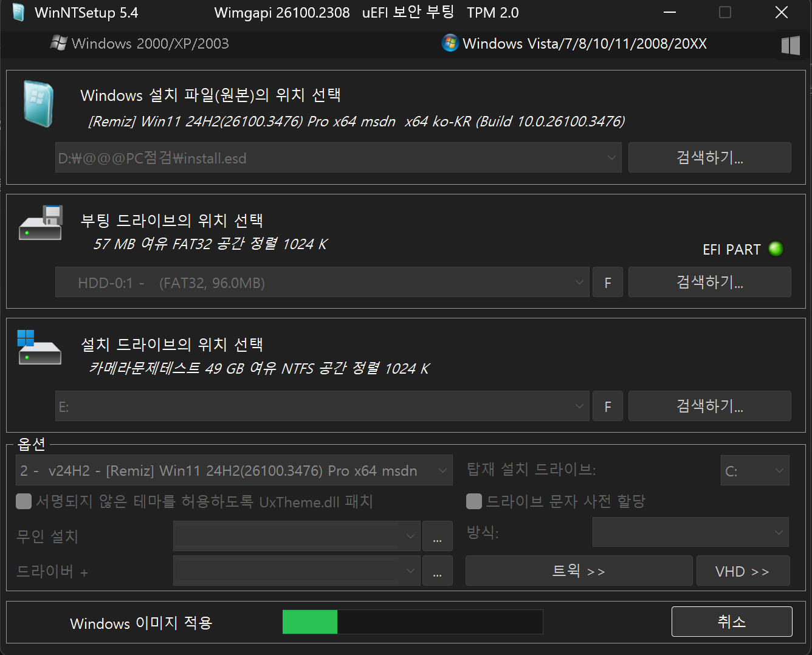Screen dimensions: 812x655
Task: Click the Wimgapi 26100.2308 version text
Action: pos(282,13)
